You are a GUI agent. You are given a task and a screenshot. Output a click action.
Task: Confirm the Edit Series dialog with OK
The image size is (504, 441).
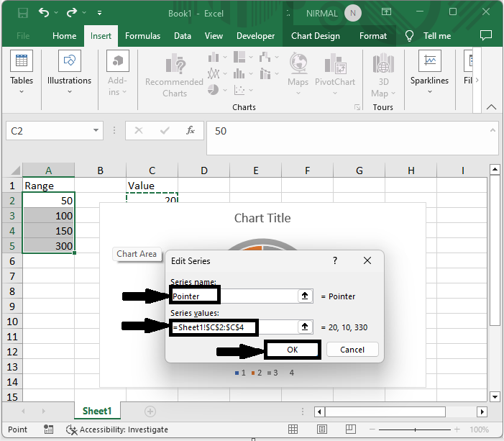(x=293, y=350)
